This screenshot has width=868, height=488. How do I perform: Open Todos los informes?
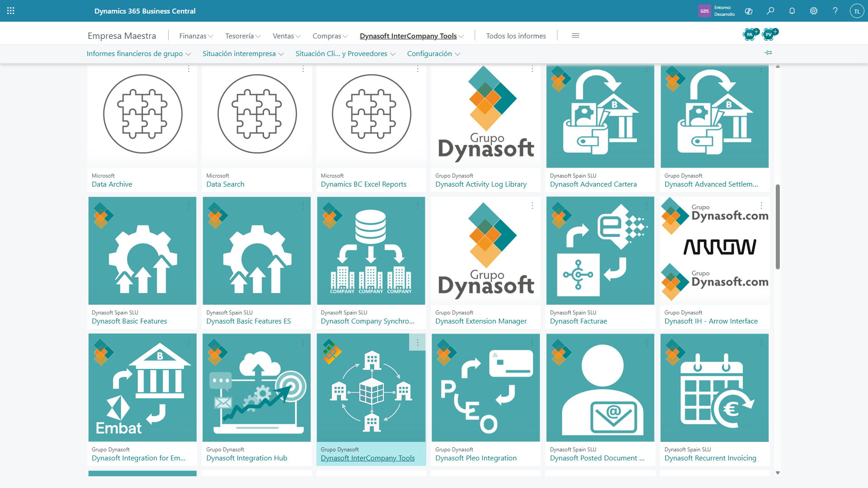point(516,36)
